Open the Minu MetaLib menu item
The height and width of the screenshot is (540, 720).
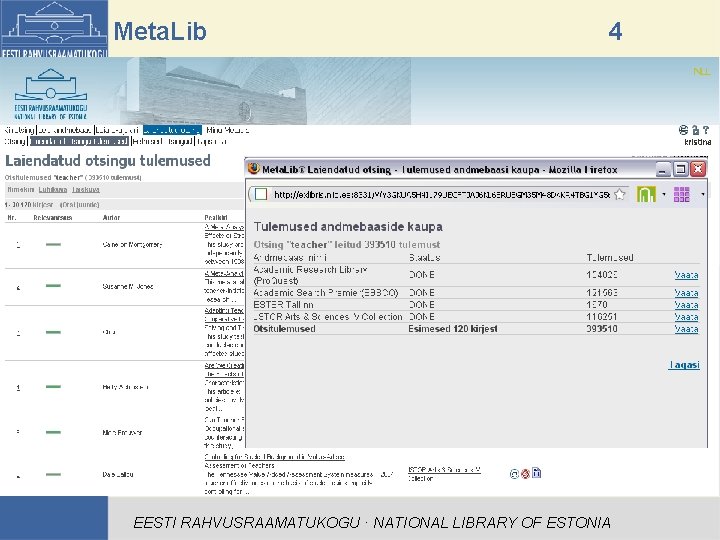(227, 130)
